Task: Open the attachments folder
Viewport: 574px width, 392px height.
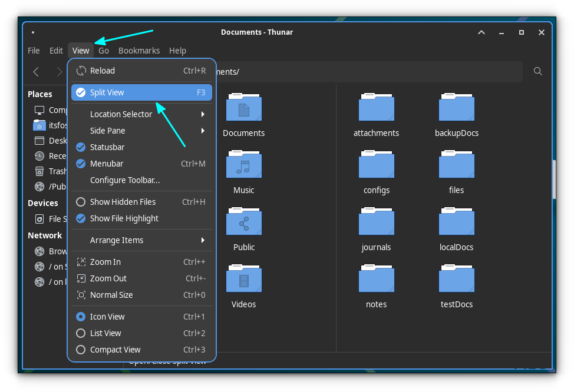Action: [376, 108]
